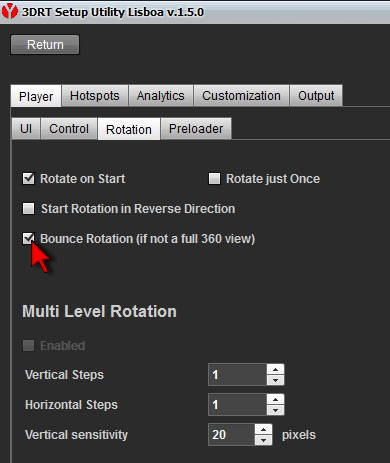This screenshot has height=463, width=390.
Task: Decrease Vertical Steps with down arrow
Action: pyautogui.click(x=275, y=380)
